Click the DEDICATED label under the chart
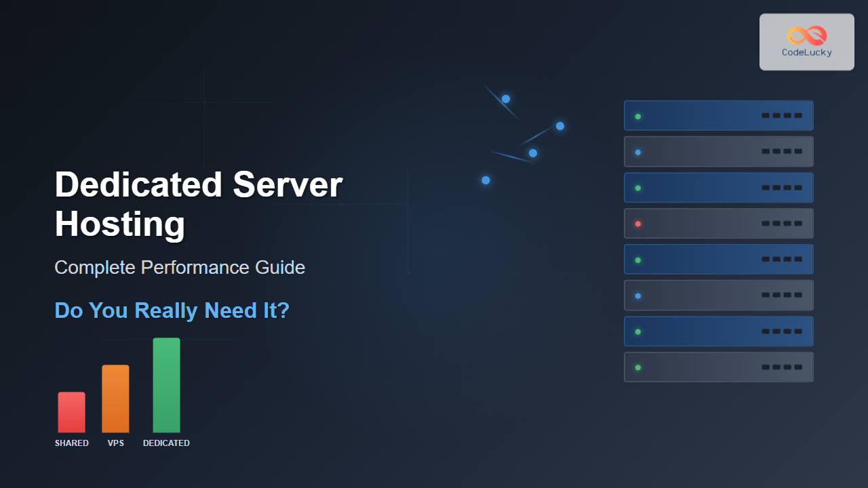This screenshot has width=868, height=488. pyautogui.click(x=166, y=443)
